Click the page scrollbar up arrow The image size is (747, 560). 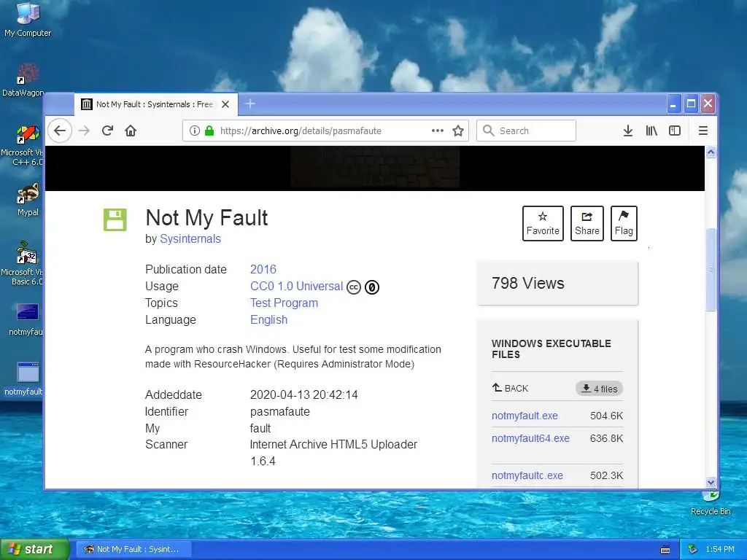point(711,152)
